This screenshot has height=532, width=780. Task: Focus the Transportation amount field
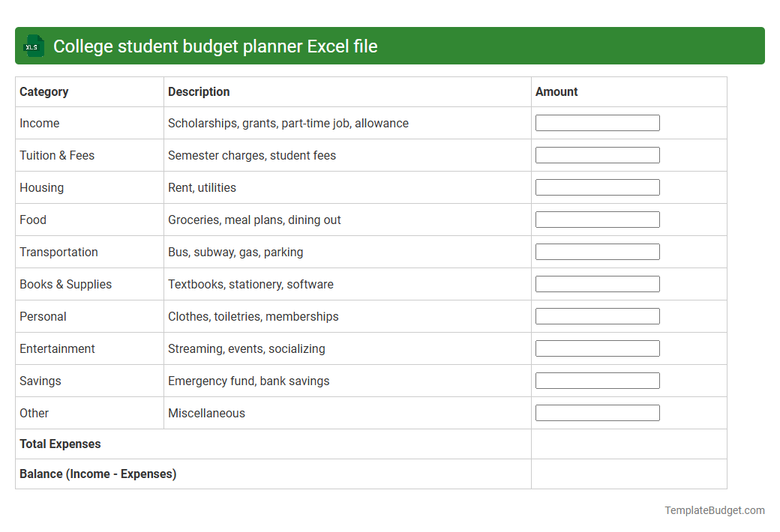[x=597, y=251]
